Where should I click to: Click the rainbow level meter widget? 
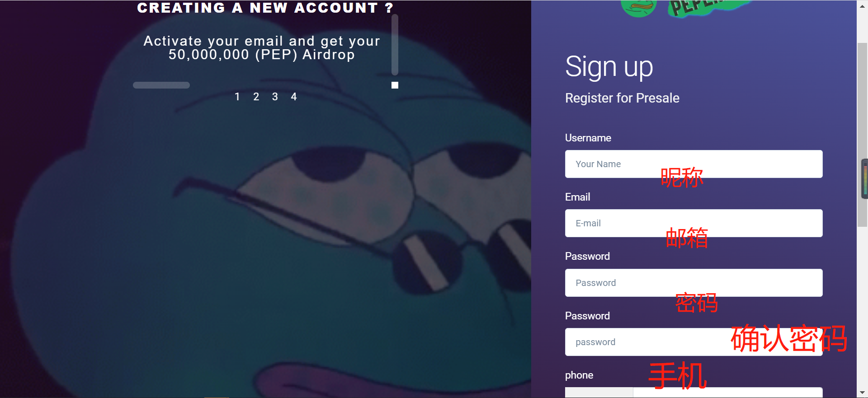pos(865,179)
